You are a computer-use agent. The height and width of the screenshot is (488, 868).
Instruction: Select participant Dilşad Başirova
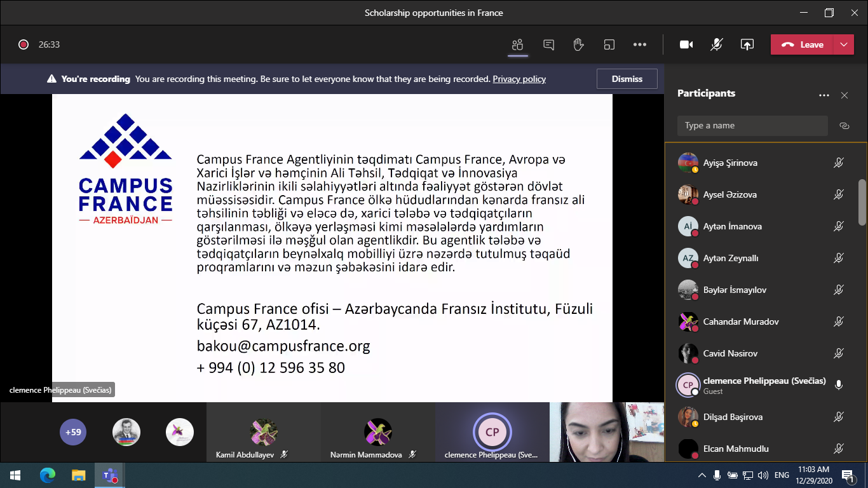[x=760, y=417]
